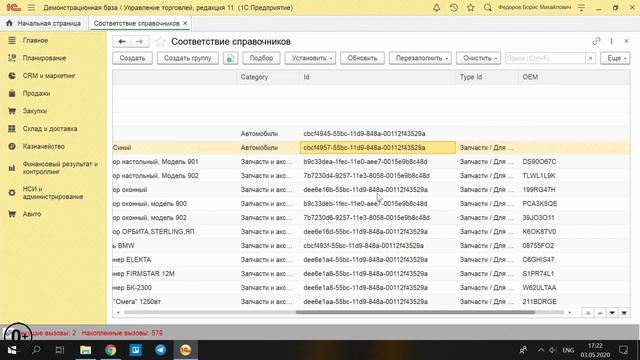
Task: Select cell cbcf4957-55bc-11d9-848a-00112f43529a
Action: (378, 148)
